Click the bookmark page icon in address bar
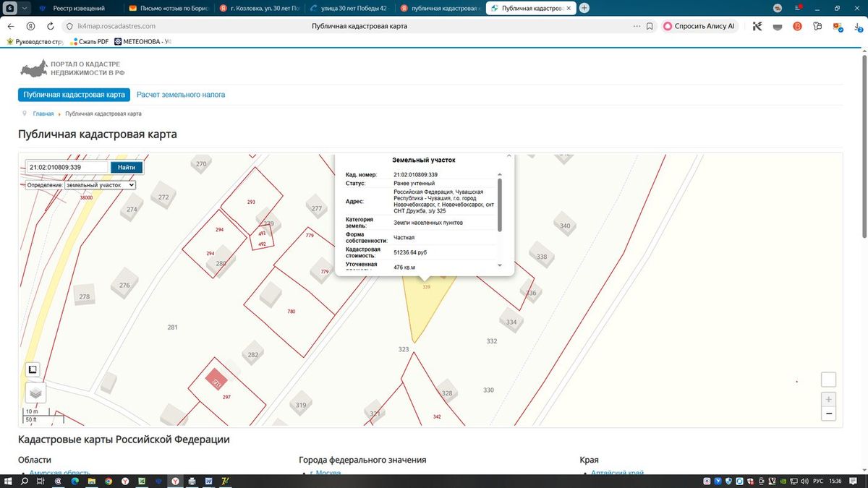The height and width of the screenshot is (488, 868). pyautogui.click(x=650, y=26)
